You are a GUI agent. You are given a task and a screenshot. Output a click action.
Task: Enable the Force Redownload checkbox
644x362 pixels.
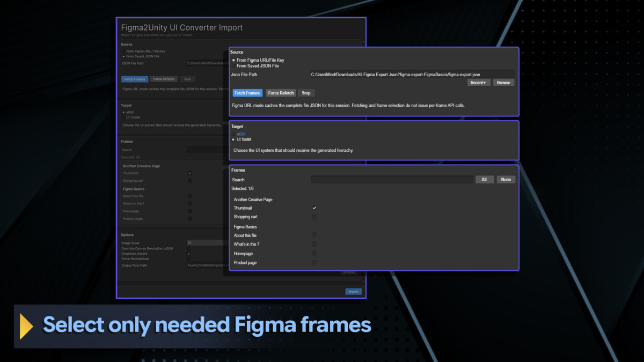click(x=188, y=259)
